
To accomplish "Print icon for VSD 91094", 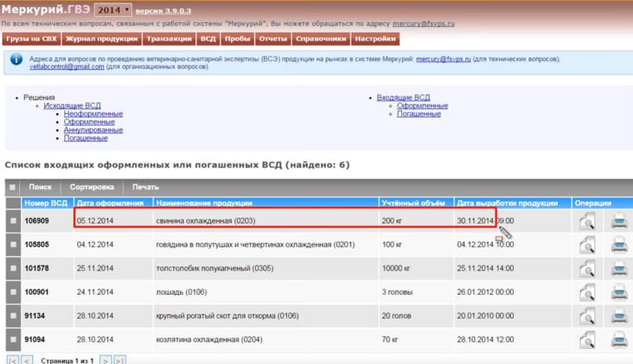I will 619,340.
